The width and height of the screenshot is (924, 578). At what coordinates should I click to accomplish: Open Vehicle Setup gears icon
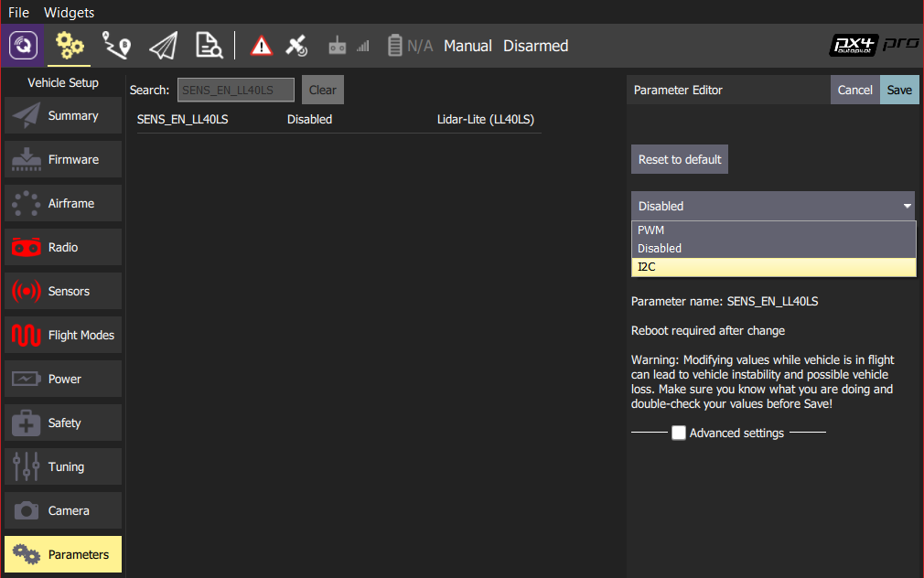pyautogui.click(x=70, y=46)
